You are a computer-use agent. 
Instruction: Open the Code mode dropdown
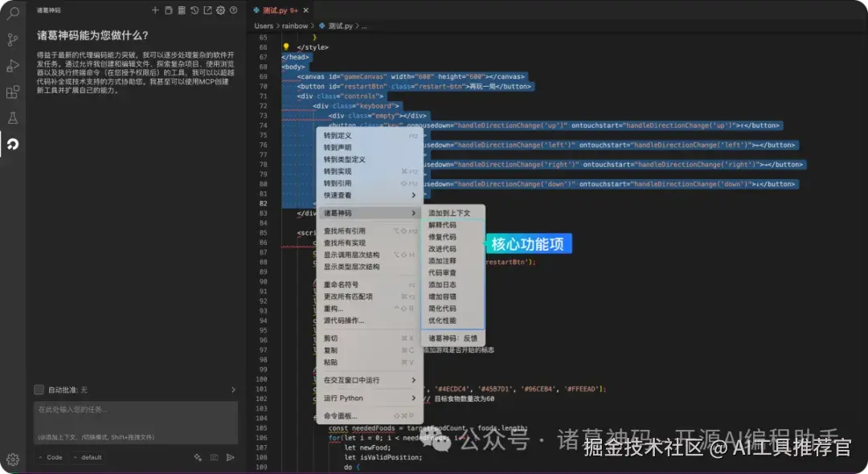pos(51,456)
